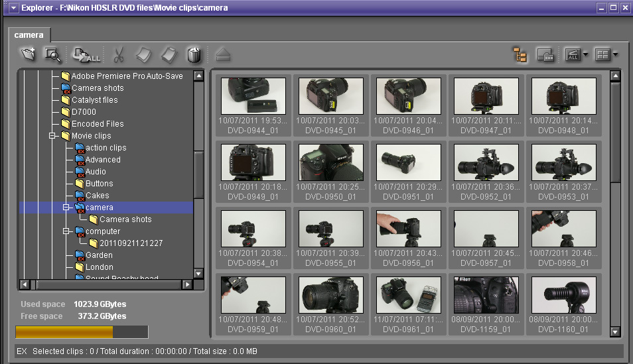Select the Garden folder in tree
Image resolution: width=633 pixels, height=364 pixels.
click(x=99, y=255)
